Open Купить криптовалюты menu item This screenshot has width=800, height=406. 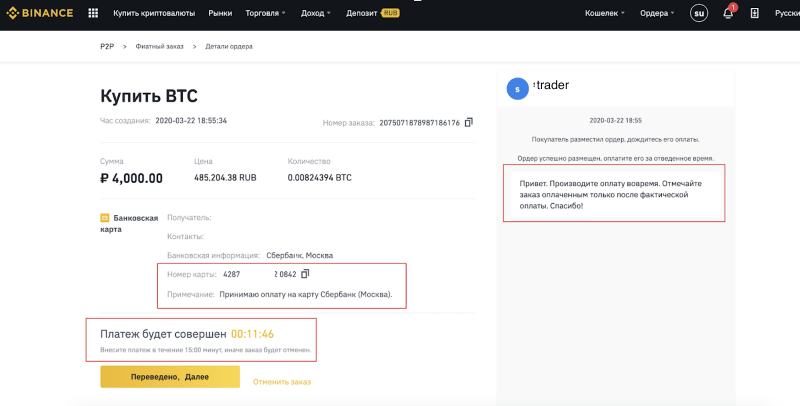point(155,14)
